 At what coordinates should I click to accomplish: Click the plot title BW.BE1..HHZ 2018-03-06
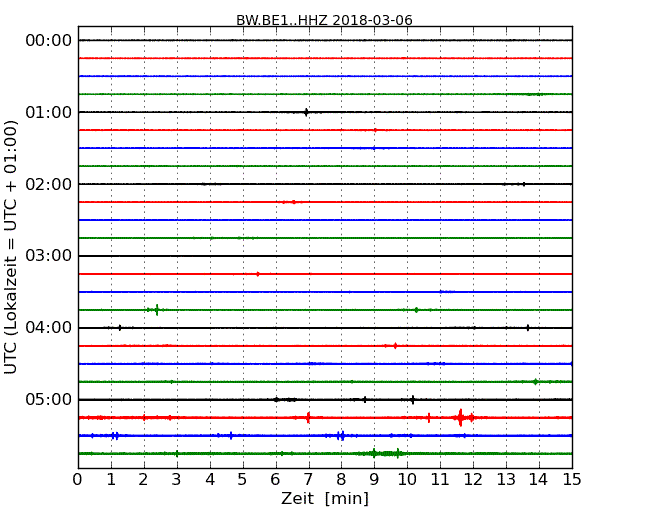click(x=324, y=20)
